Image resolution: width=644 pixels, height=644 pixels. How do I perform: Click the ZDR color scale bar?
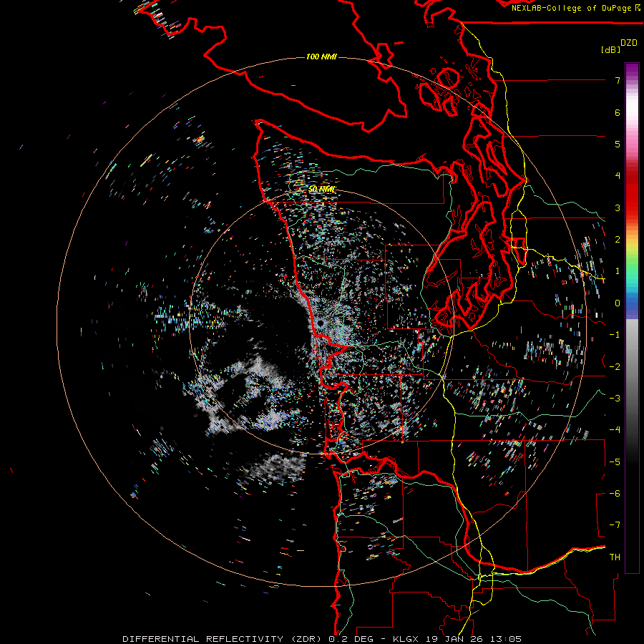point(632,318)
